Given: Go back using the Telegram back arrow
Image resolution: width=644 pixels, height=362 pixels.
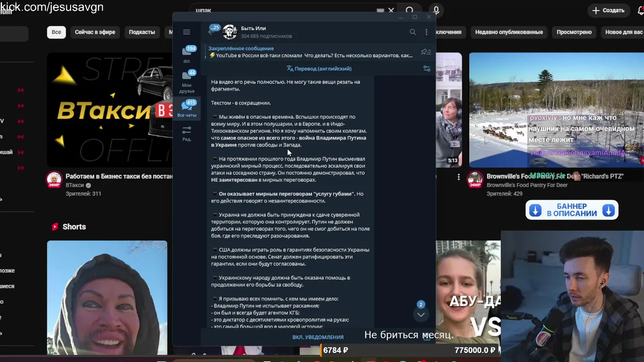Looking at the screenshot, I should tap(211, 32).
